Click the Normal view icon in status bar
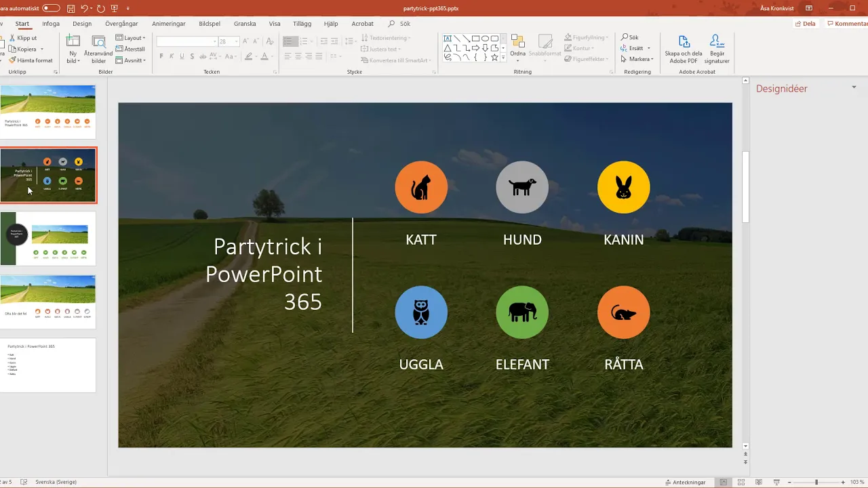868x488 pixels. pos(724,483)
